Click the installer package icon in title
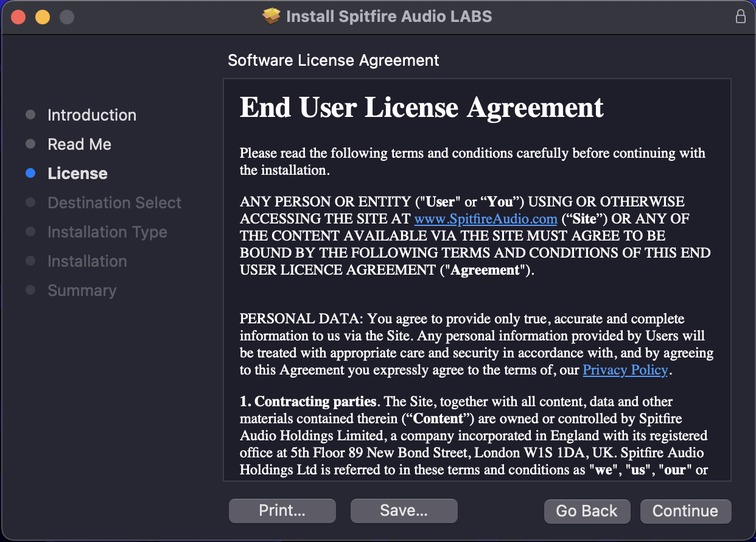Image resolution: width=756 pixels, height=542 pixels. (x=271, y=16)
